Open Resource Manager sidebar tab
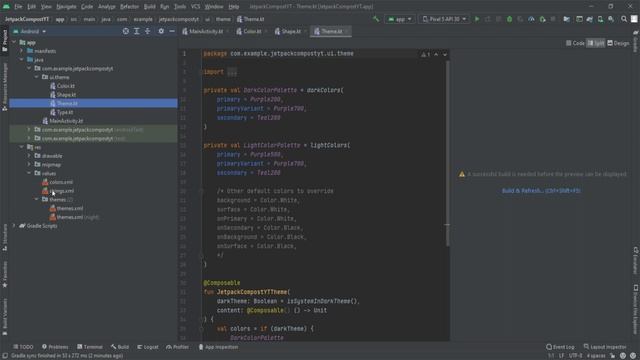Image resolution: width=640 pixels, height=360 pixels. pos(4,87)
